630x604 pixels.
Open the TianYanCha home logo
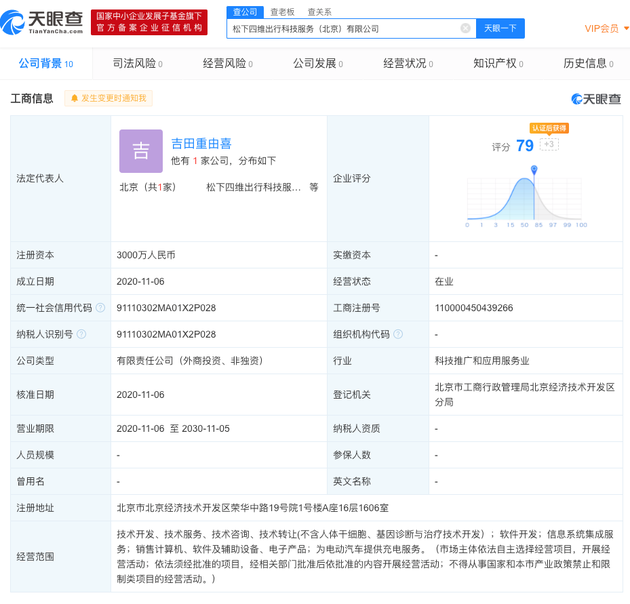[42, 22]
